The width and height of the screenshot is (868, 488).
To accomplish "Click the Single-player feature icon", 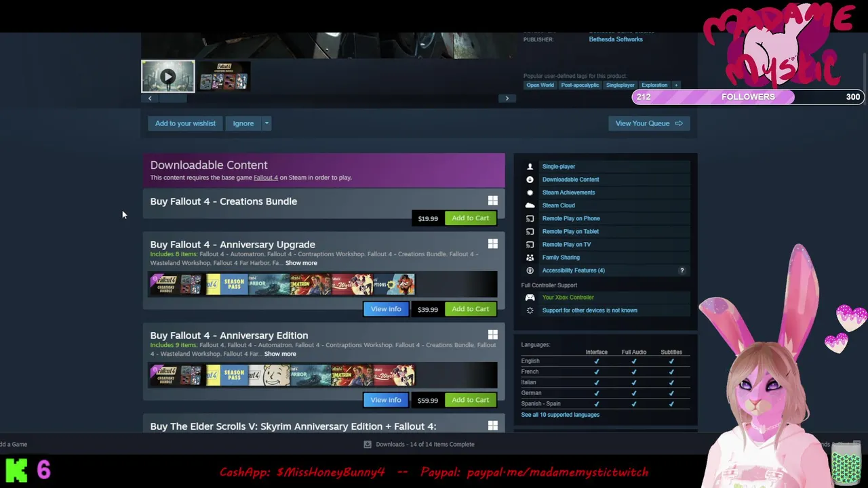I will (x=530, y=166).
